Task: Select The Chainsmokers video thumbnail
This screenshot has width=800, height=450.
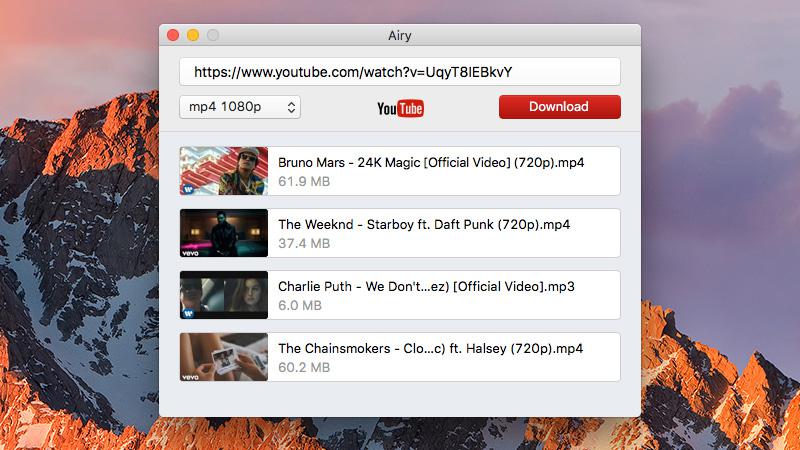Action: [x=223, y=357]
